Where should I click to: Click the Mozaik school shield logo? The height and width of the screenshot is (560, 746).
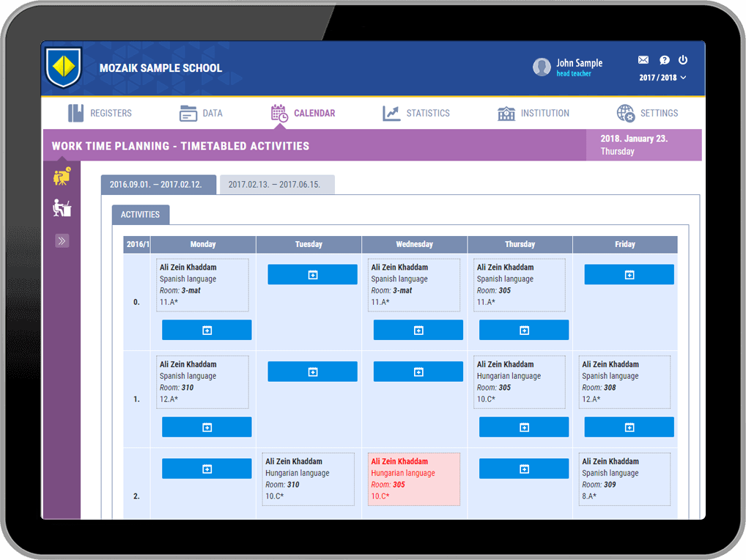point(63,67)
